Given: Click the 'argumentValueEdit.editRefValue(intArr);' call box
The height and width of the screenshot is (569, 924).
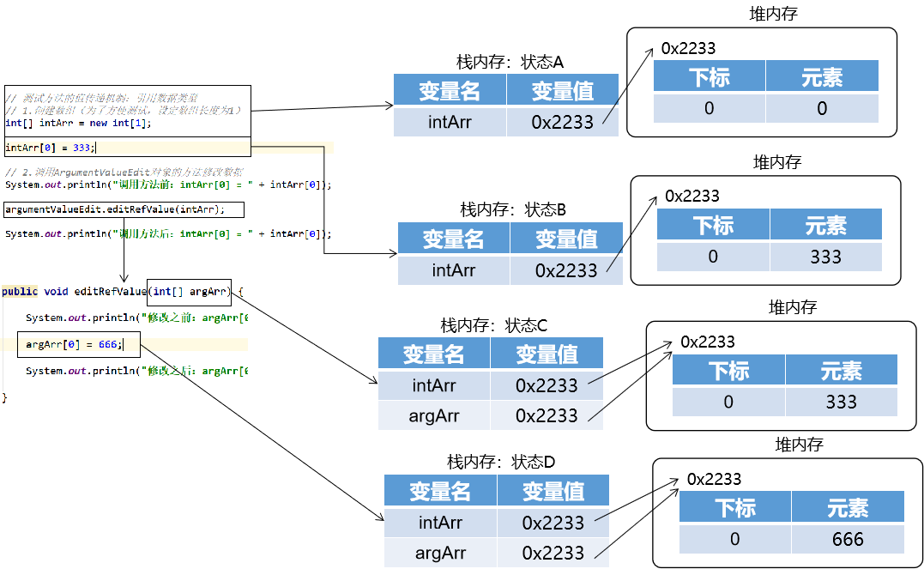Looking at the screenshot, I should [115, 209].
